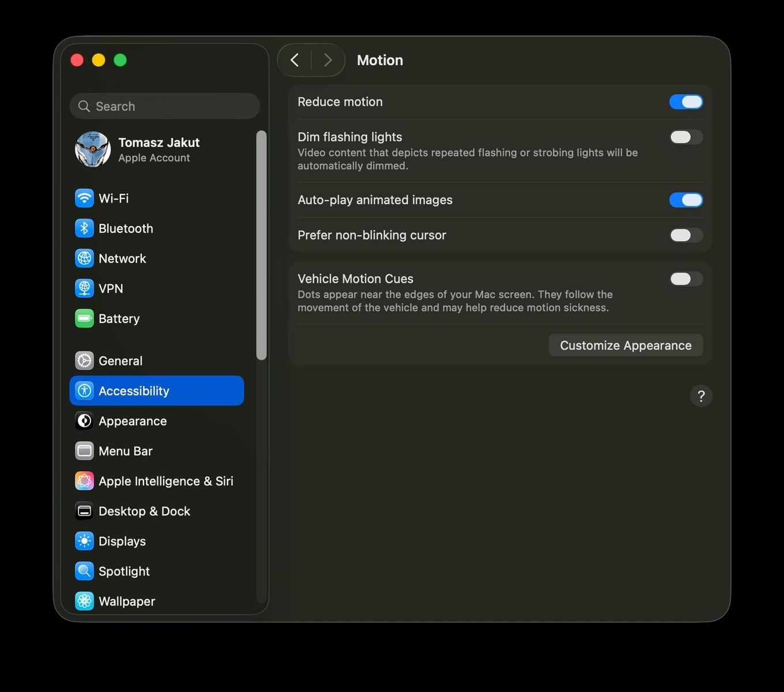784x692 pixels.
Task: Enable Prefer non-blinking cursor
Action: 686,235
